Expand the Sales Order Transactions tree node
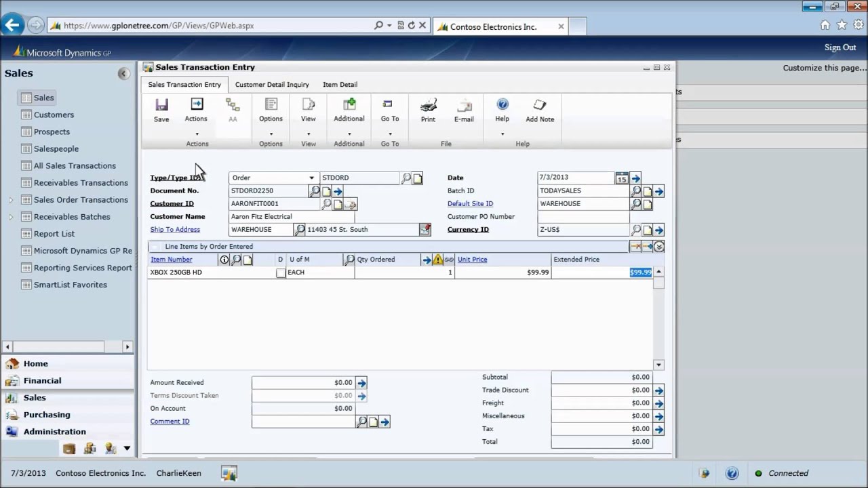This screenshot has height=488, width=868. pyautogui.click(x=11, y=200)
